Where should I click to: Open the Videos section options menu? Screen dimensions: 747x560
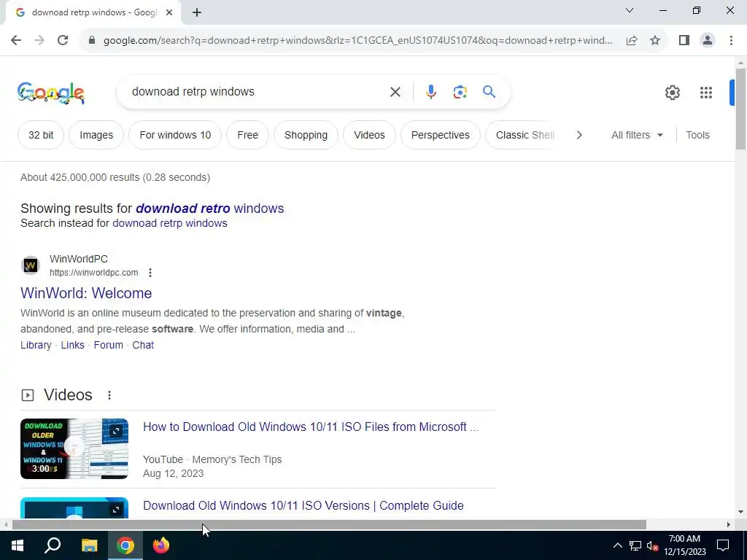[109, 395]
